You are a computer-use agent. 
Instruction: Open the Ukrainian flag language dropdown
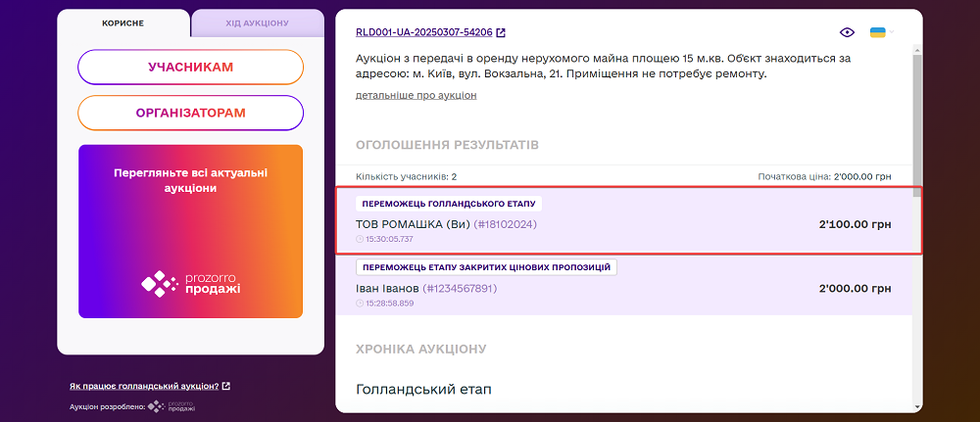(x=879, y=32)
